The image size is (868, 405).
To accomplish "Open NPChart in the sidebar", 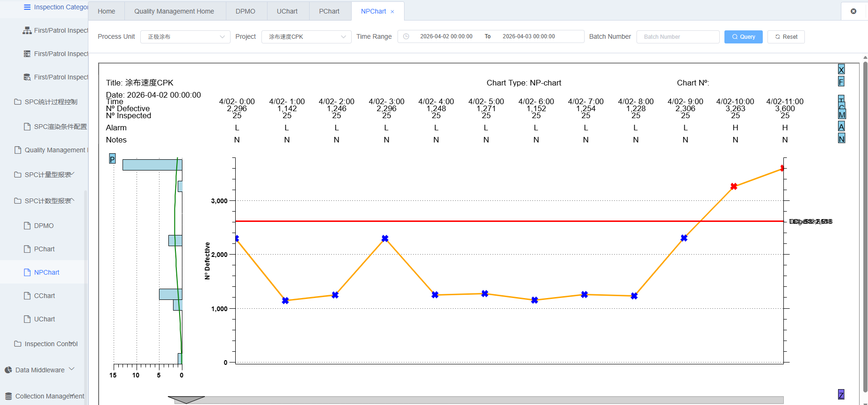I will 47,272.
